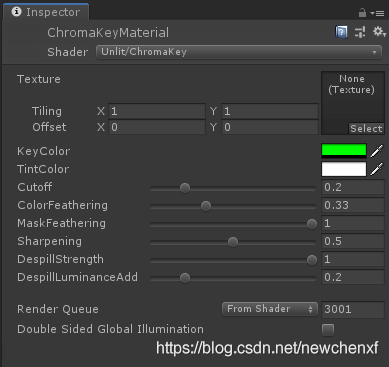Open the Shader dropdown Unlit/ChromaKey
This screenshot has width=389, height=367.
[x=239, y=52]
